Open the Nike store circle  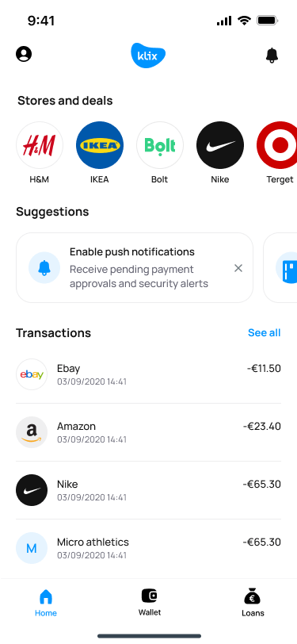[220, 145]
